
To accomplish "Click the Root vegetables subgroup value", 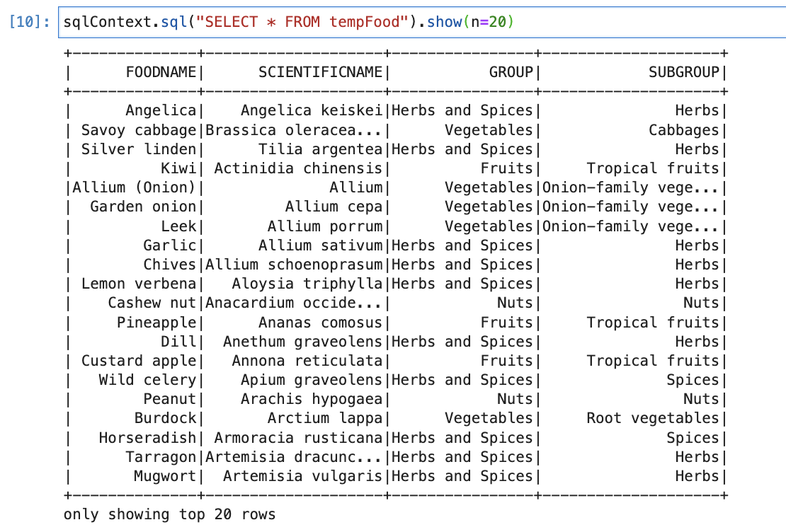I will (x=652, y=418).
